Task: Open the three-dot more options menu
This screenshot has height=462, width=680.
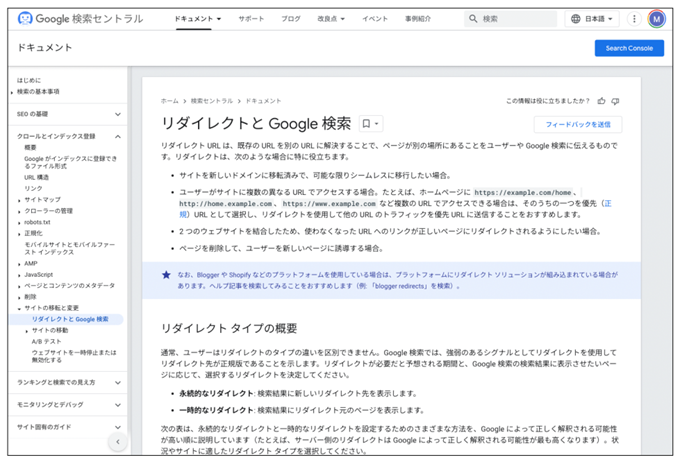Action: click(x=634, y=19)
